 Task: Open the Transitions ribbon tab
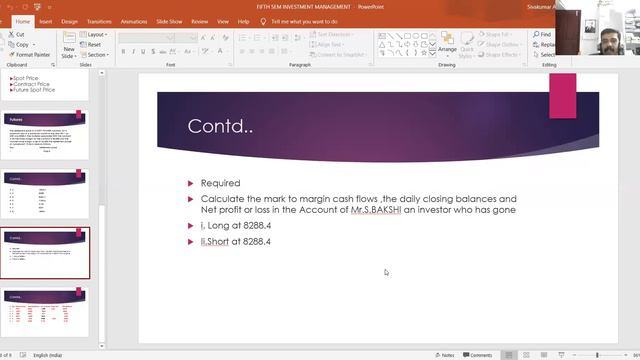[99, 22]
